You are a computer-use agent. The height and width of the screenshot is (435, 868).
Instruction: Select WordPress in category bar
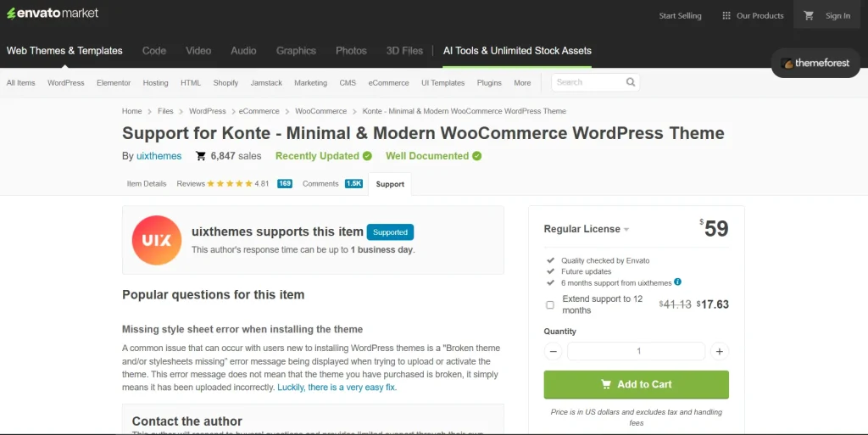pos(66,83)
